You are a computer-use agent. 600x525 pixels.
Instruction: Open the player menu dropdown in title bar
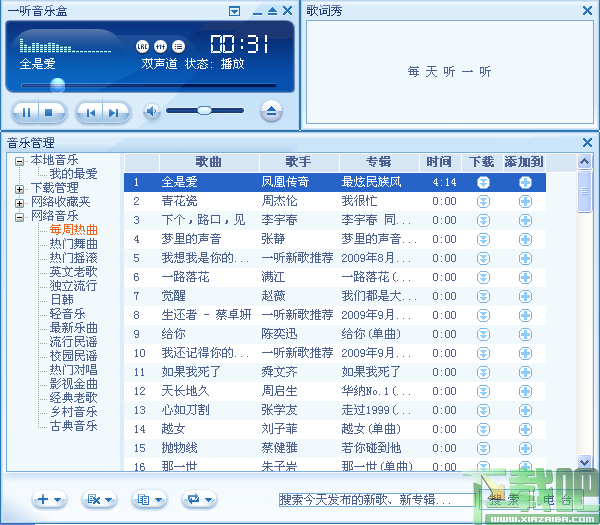point(234,11)
